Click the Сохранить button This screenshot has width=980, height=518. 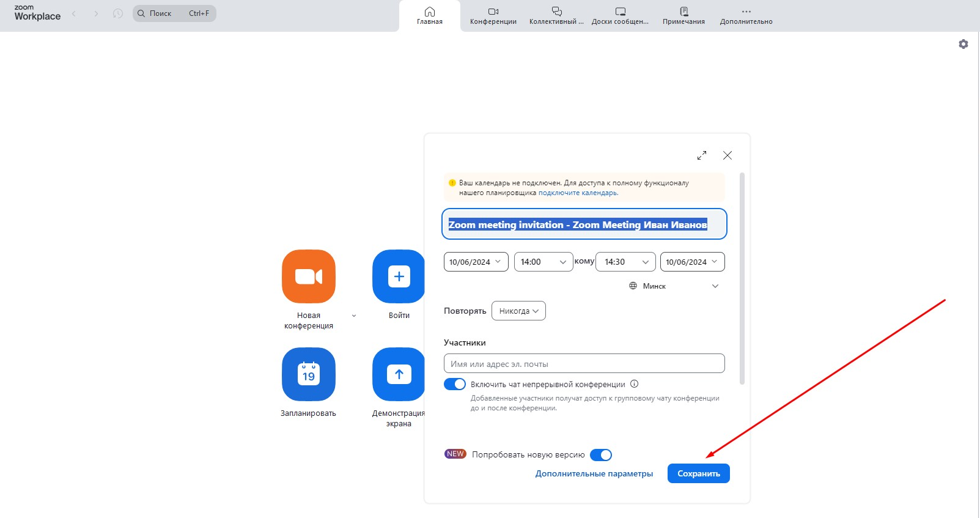point(698,473)
